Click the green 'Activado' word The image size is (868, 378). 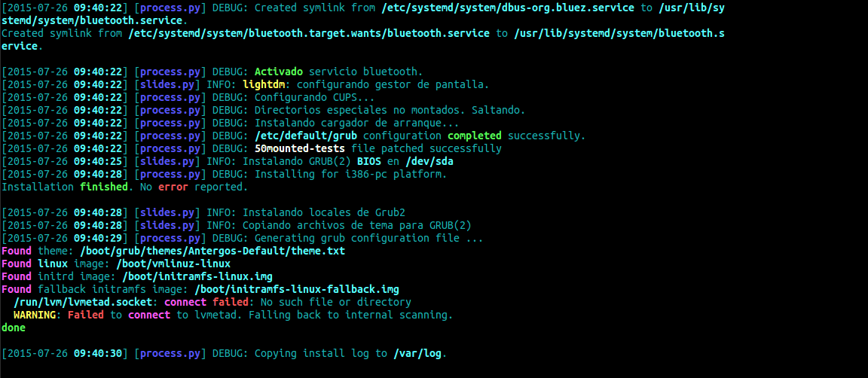279,72
